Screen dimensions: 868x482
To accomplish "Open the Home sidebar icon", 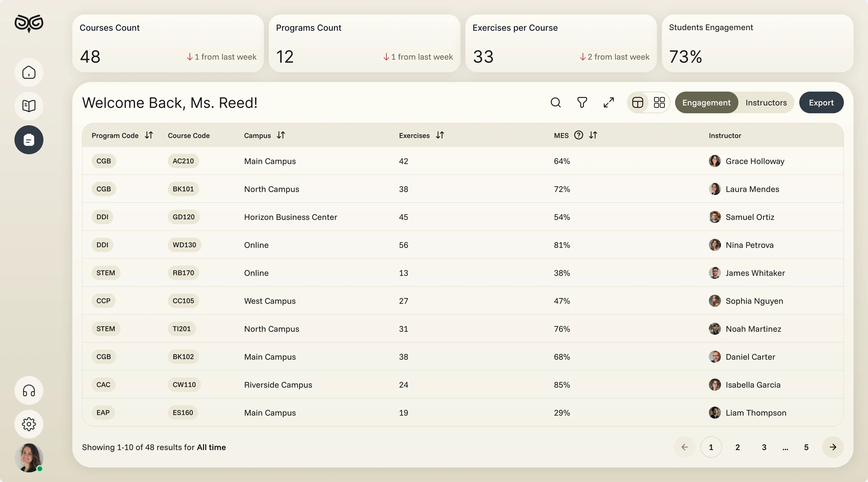I will point(29,72).
